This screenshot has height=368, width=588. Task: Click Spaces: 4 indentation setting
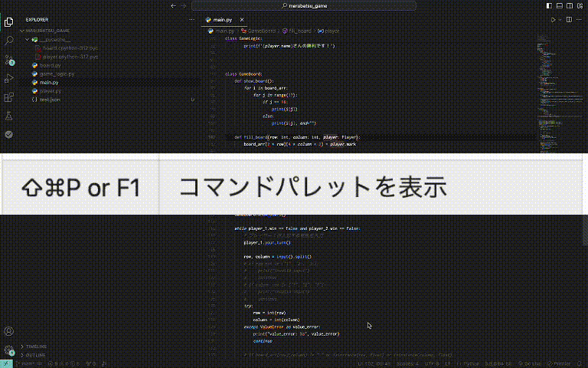(407, 363)
